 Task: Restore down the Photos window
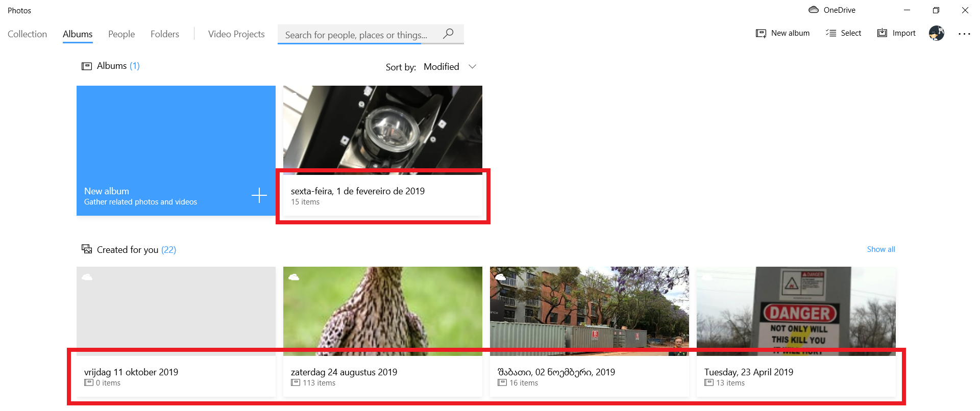pos(936,10)
